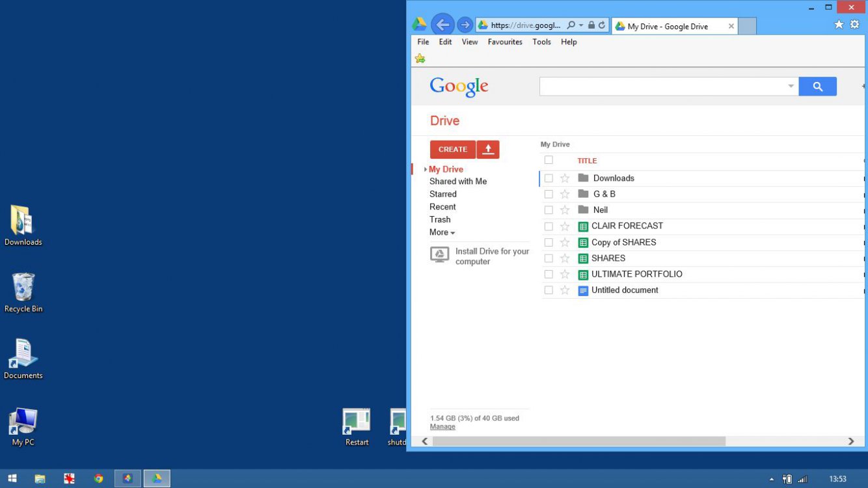Select the My Drive - Google Drive tab

[675, 26]
